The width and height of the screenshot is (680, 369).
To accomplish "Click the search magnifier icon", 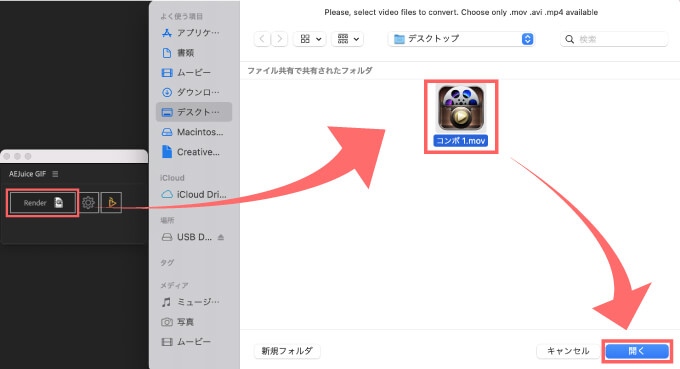I will pyautogui.click(x=569, y=39).
